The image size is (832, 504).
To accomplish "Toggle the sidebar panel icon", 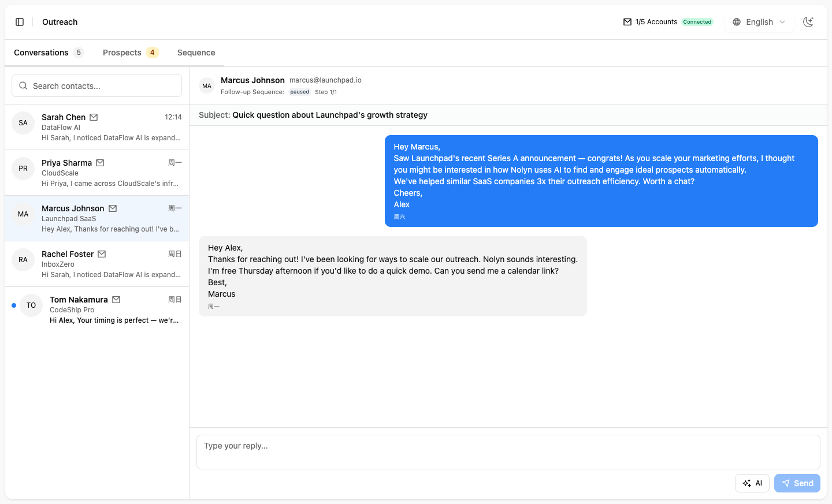I will click(20, 22).
